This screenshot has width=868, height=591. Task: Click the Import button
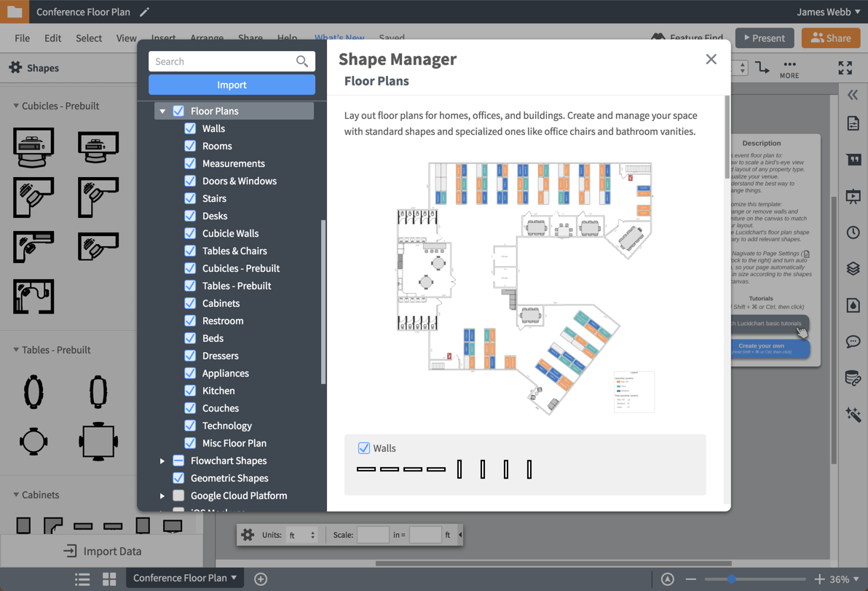point(232,85)
